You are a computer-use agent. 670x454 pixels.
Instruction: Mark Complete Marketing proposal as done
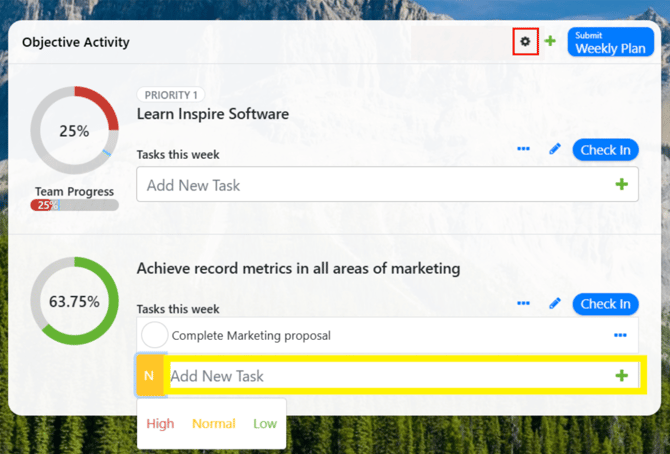coord(154,335)
